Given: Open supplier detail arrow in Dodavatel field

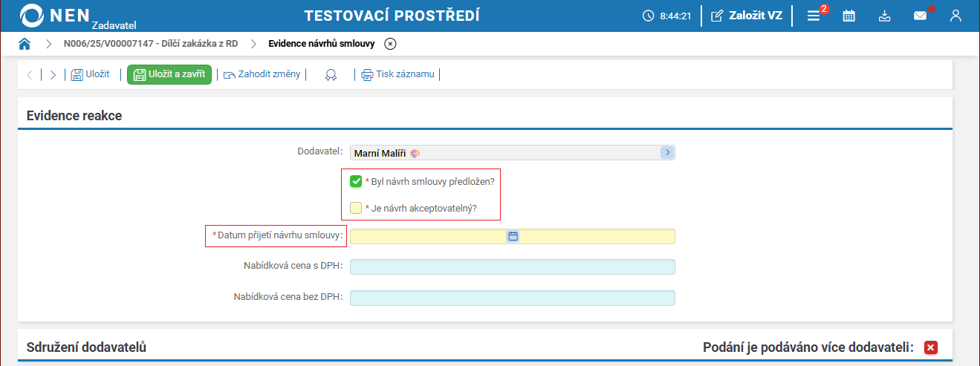Looking at the screenshot, I should [x=667, y=153].
